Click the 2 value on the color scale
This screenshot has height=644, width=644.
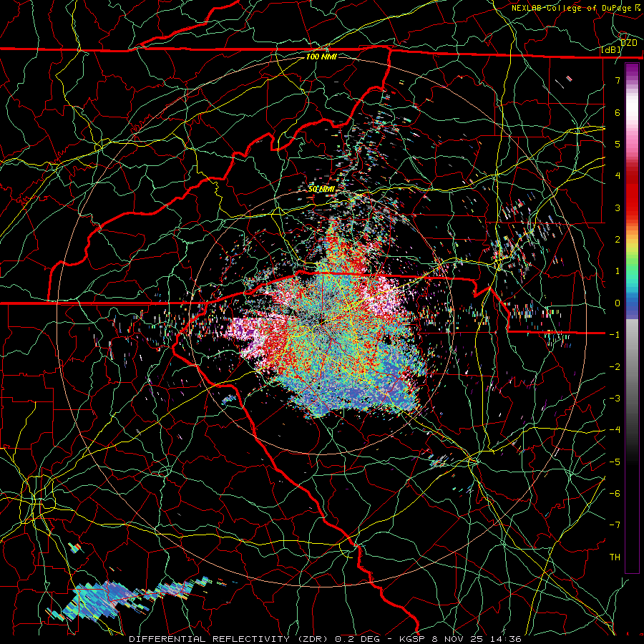(x=618, y=240)
